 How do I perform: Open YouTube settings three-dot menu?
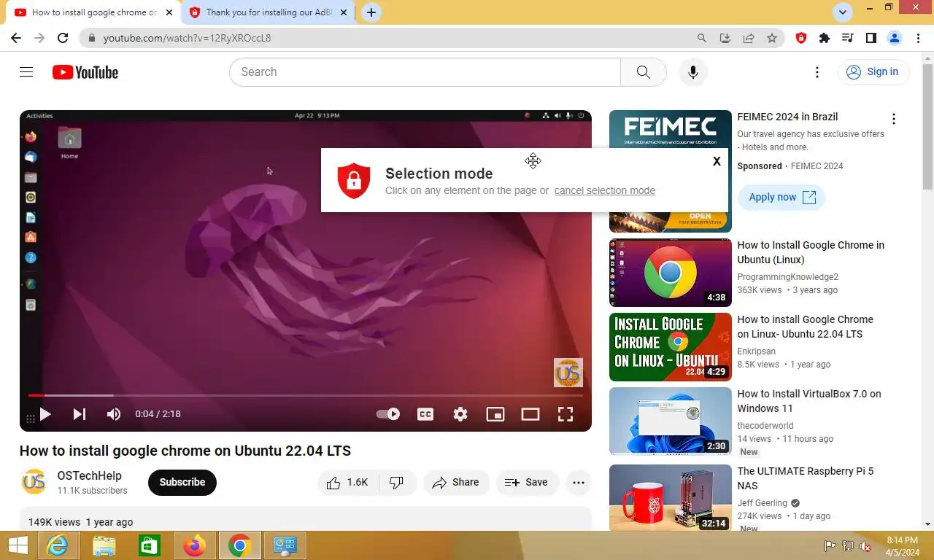[817, 71]
